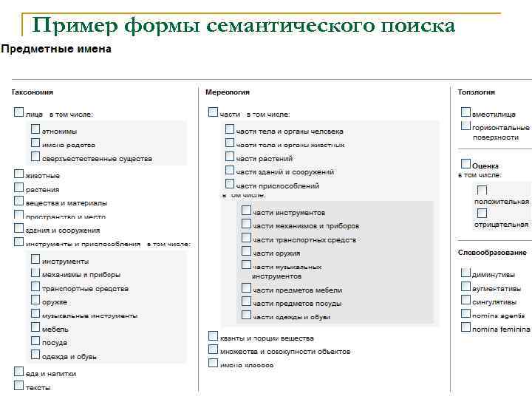
Task: Select the 'аугментативы' checkbox
Action: [465, 287]
